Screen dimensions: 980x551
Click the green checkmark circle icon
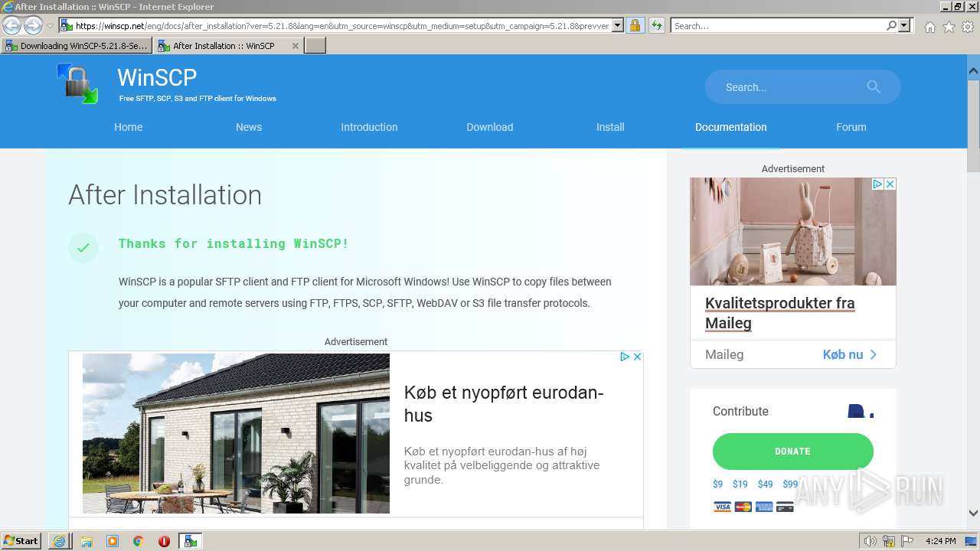[83, 247]
